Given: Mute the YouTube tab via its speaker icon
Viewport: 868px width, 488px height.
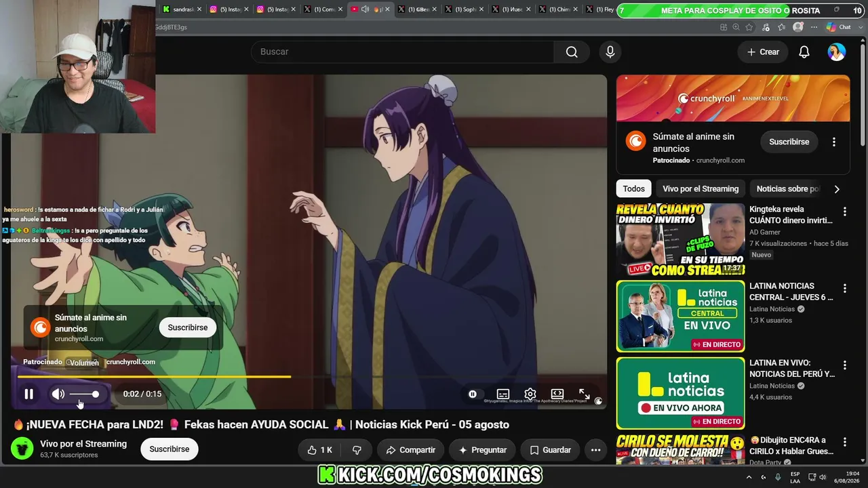Looking at the screenshot, I should pos(365,9).
